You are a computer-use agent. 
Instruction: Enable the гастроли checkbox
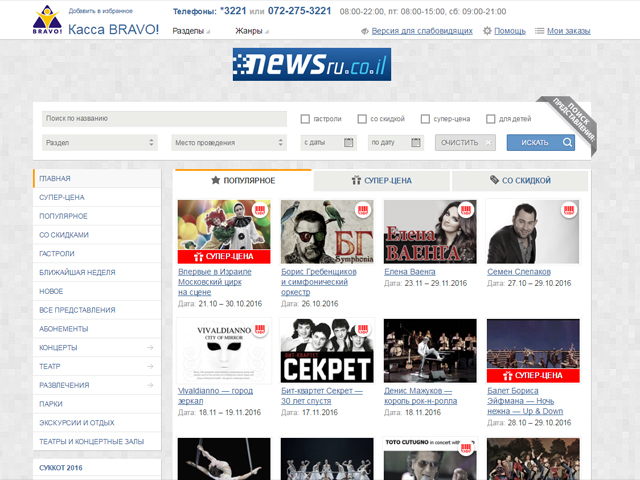pos(305,119)
